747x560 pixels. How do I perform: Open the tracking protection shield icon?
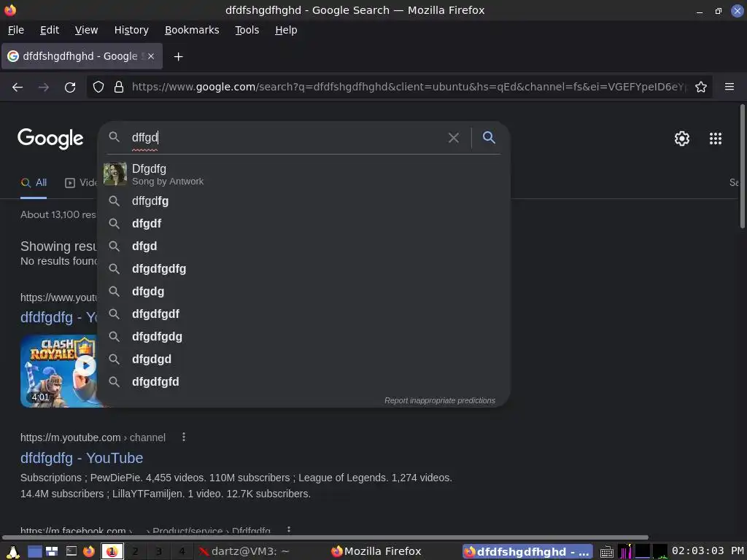tap(98, 87)
